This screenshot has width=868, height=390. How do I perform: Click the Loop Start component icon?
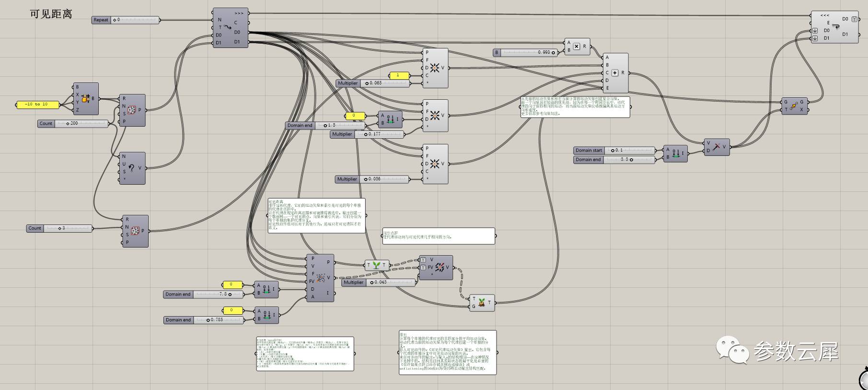pyautogui.click(x=228, y=28)
